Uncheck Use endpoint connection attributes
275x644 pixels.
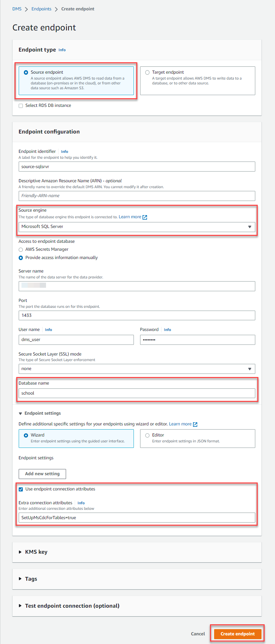coord(21,489)
